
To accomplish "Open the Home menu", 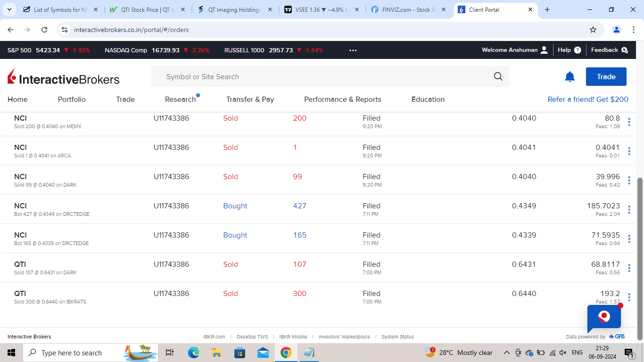I will pos(17,99).
